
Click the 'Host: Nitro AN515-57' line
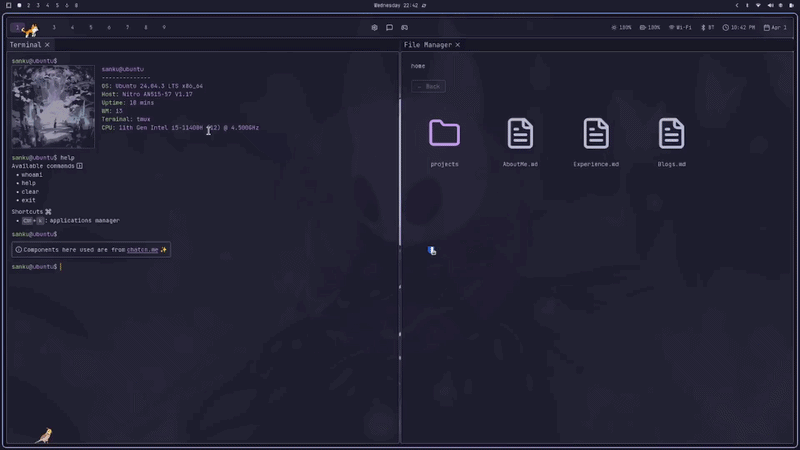pyautogui.click(x=147, y=94)
